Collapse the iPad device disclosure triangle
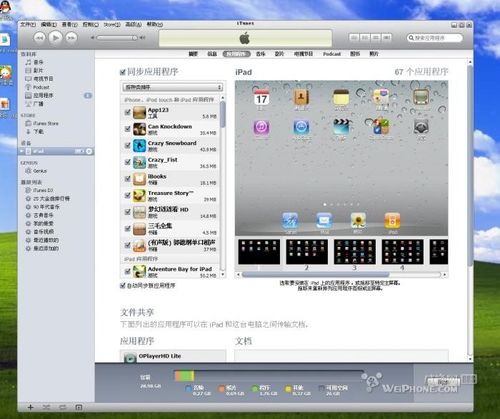 point(22,151)
